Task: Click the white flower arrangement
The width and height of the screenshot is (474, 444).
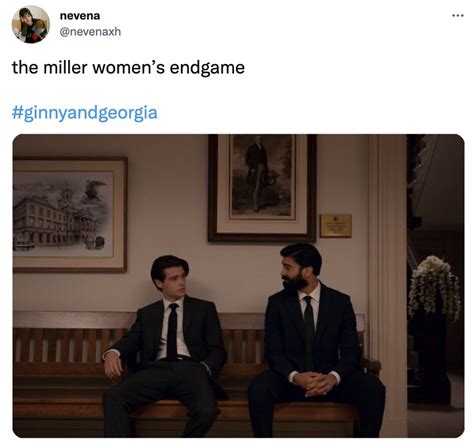Action: 435,287
